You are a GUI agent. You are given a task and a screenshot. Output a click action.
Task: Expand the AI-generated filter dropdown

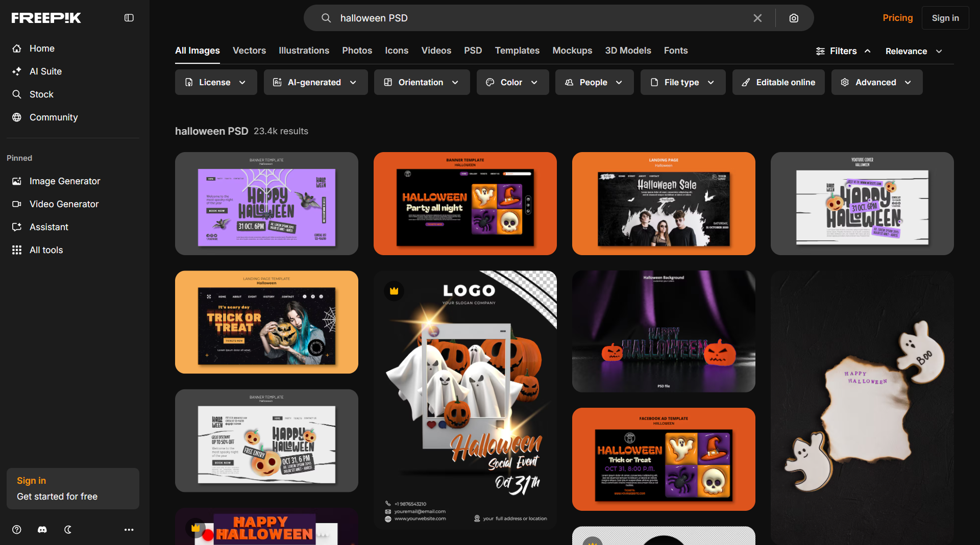[316, 82]
